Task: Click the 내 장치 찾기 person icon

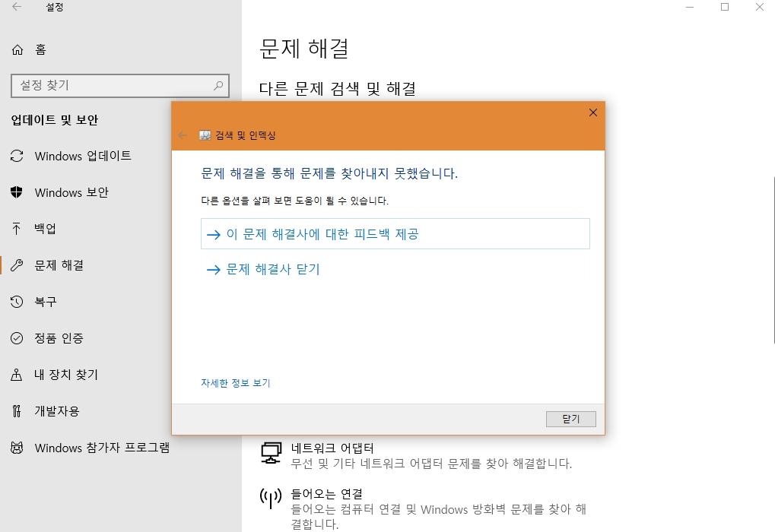Action: [16, 375]
